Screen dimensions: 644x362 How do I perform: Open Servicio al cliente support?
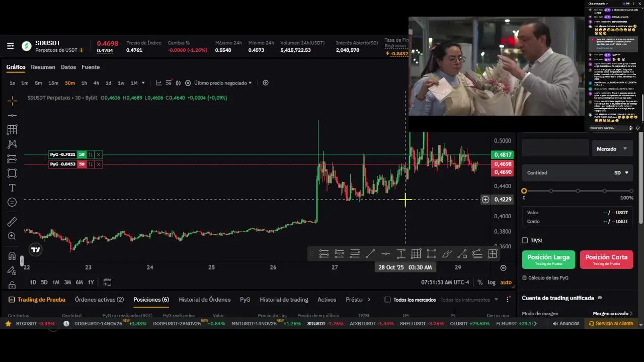click(611, 324)
